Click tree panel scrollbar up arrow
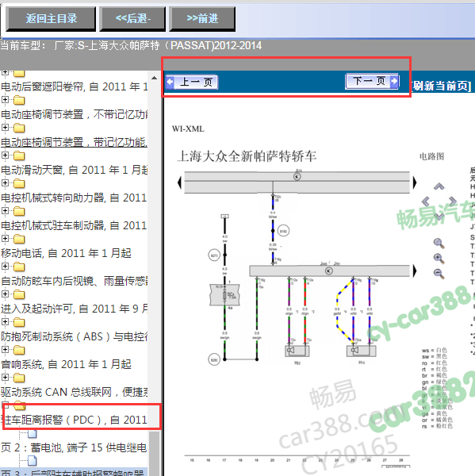475x476 pixels. tap(154, 78)
